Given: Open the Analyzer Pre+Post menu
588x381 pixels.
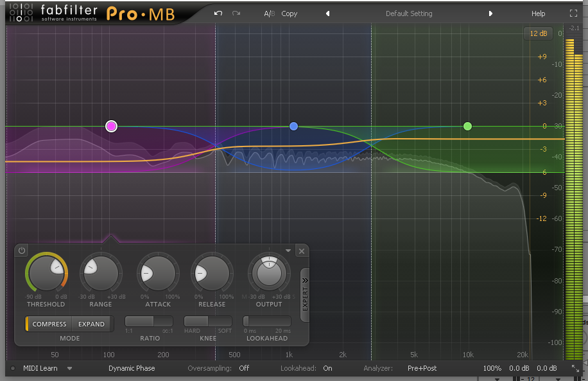Looking at the screenshot, I should pyautogui.click(x=422, y=368).
